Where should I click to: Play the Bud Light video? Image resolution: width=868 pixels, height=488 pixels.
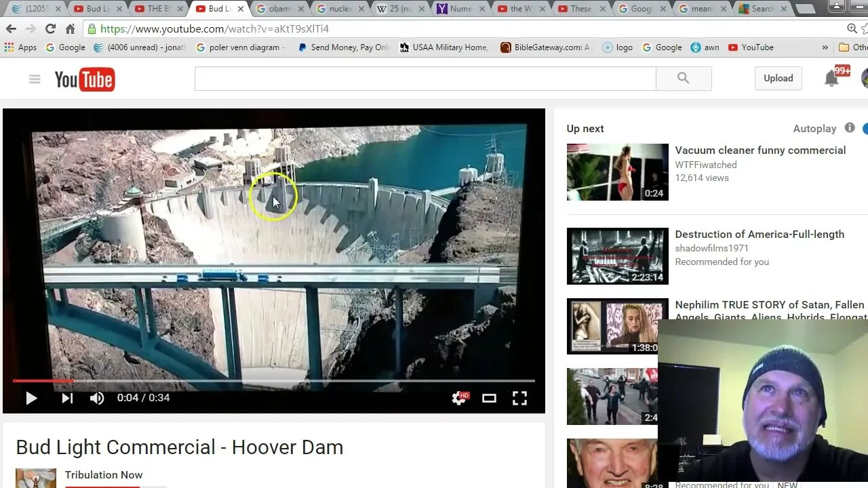31,398
